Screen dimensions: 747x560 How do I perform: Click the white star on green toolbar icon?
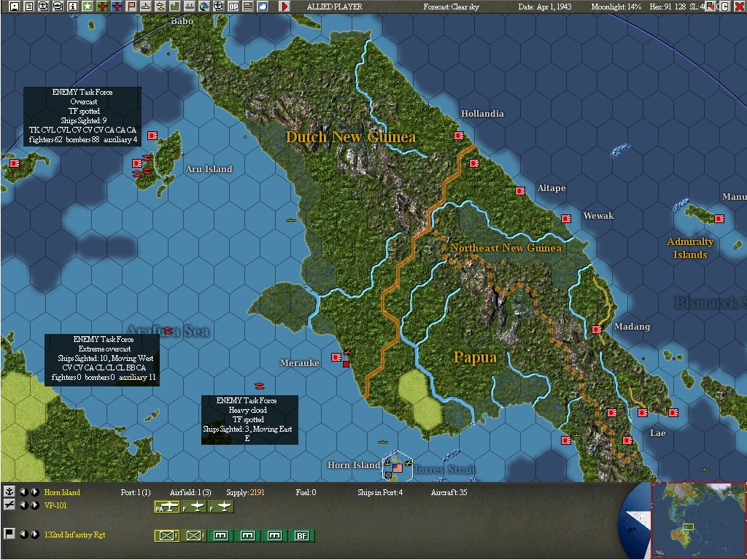point(88,6)
